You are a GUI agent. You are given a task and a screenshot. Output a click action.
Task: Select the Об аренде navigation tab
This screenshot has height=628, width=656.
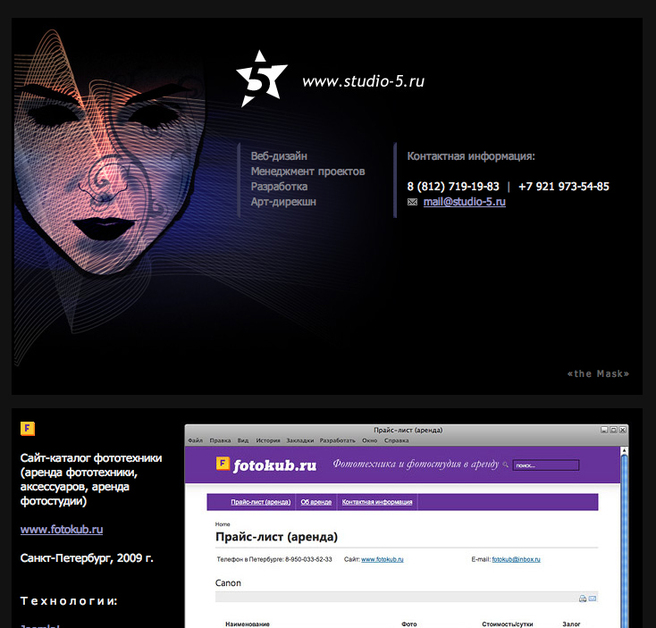(x=316, y=502)
